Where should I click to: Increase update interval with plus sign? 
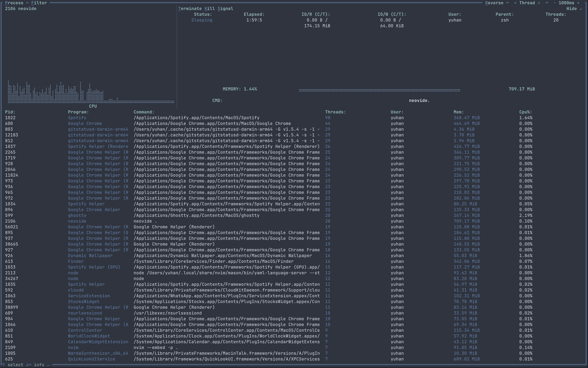pyautogui.click(x=578, y=3)
